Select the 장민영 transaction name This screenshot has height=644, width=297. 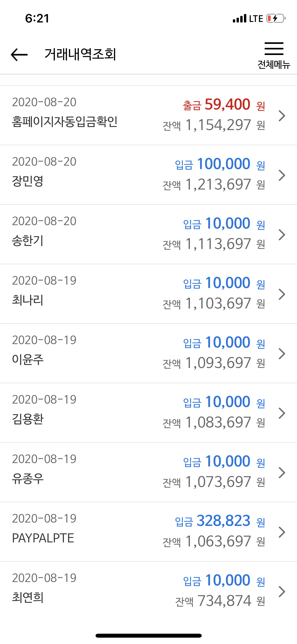[x=28, y=181]
